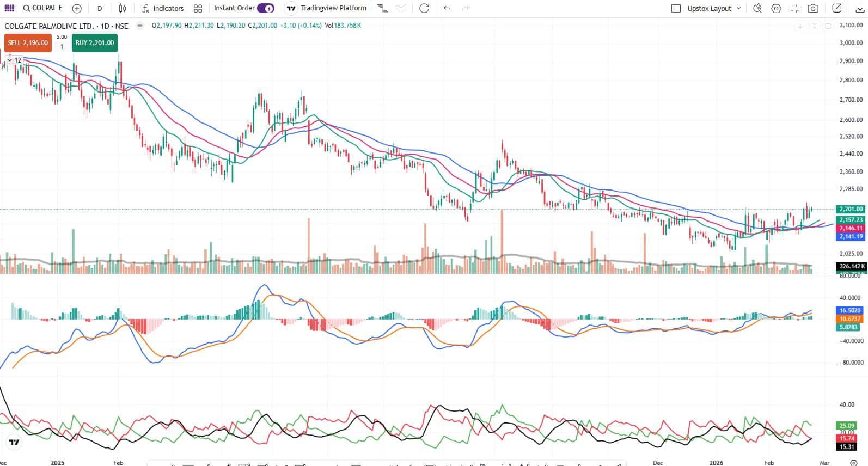The height and width of the screenshot is (466, 868).
Task: Click COLGATE PALMOLIVE LTD. symbol title
Action: 66,26
